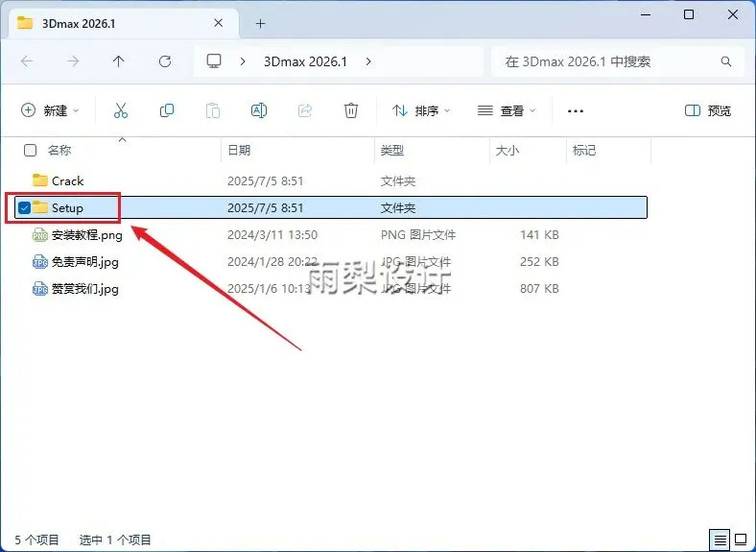Click the search magnifier icon
The width and height of the screenshot is (756, 552).
point(726,61)
